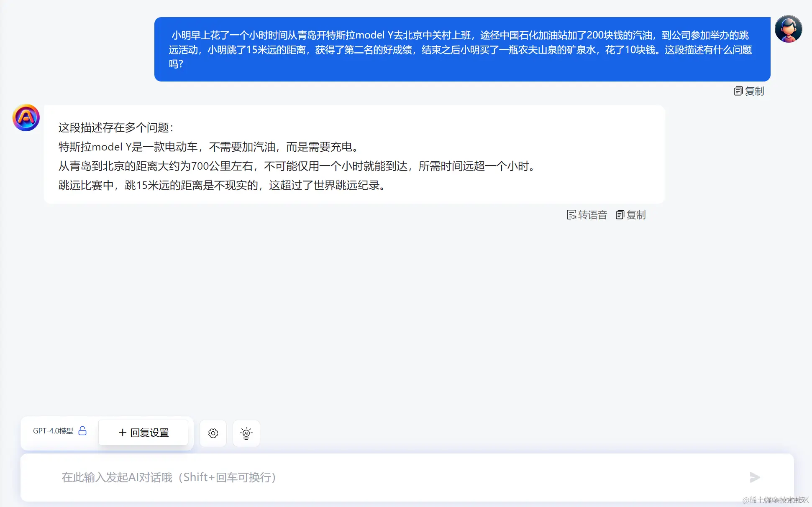Click the 回复设置 reply settings button
This screenshot has width=812, height=507.
click(x=143, y=433)
